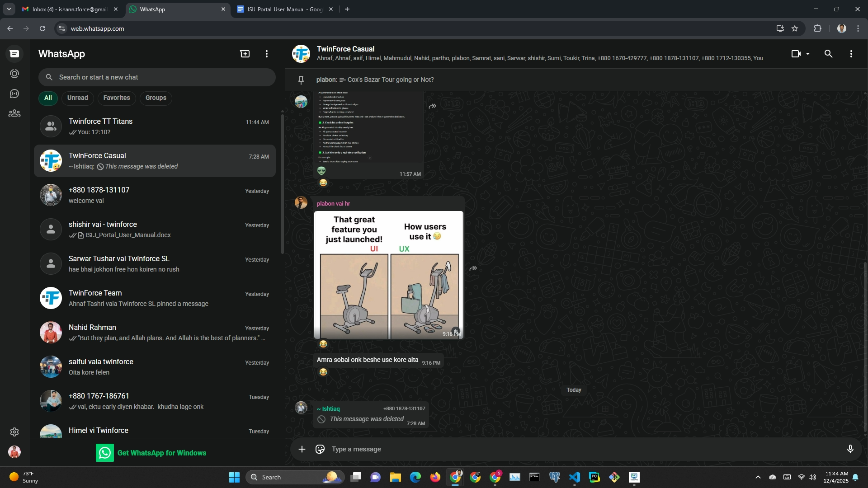Open the Status icon in left sidebar
The width and height of the screenshot is (868, 488).
point(14,74)
